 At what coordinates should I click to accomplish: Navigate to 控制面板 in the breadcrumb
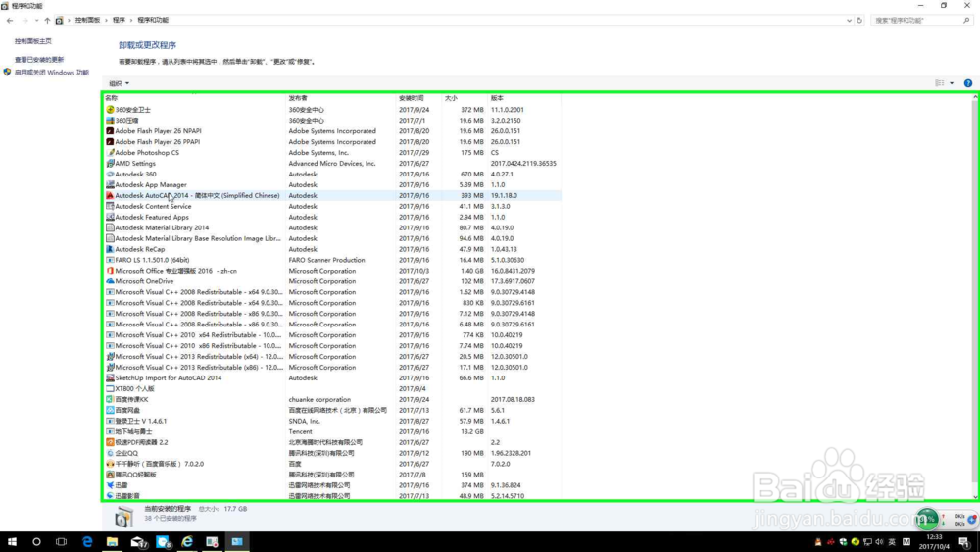coord(87,20)
